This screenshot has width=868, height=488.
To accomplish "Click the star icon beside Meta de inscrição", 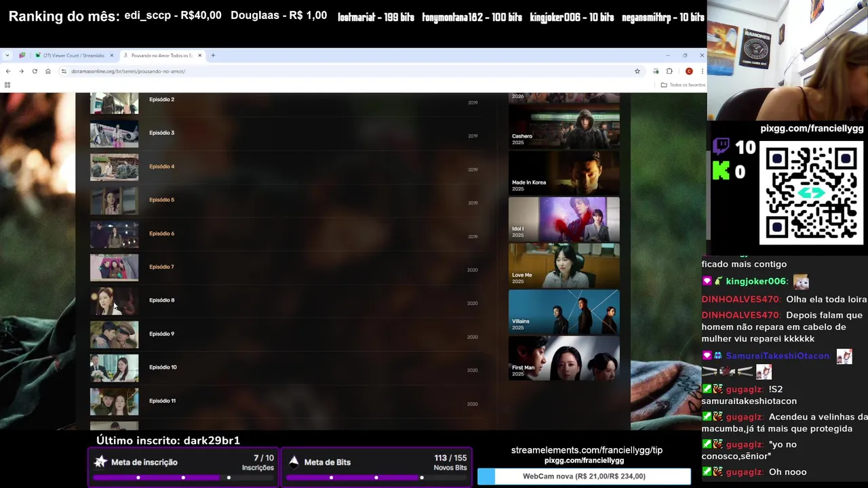I will (x=100, y=462).
